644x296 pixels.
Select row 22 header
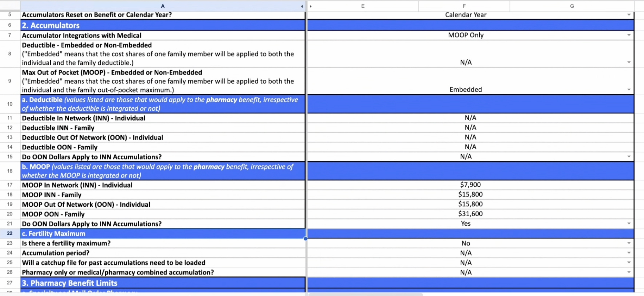[x=10, y=233]
